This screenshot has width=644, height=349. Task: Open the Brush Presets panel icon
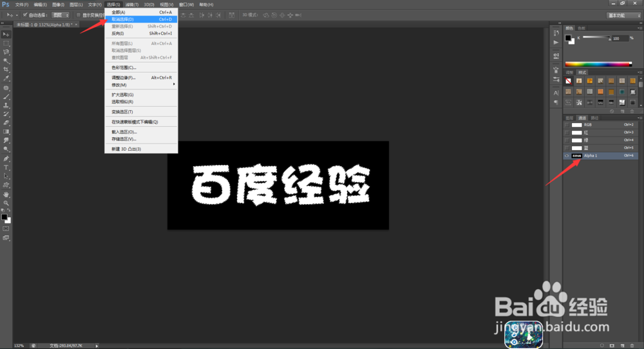[x=556, y=79]
